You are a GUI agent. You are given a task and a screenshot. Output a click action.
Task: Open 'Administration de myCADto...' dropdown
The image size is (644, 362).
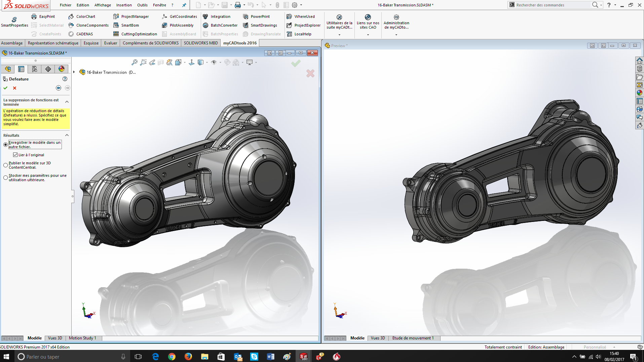point(396,35)
